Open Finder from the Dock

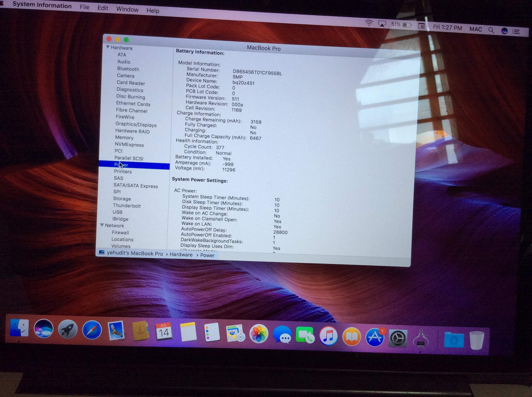coord(19,328)
